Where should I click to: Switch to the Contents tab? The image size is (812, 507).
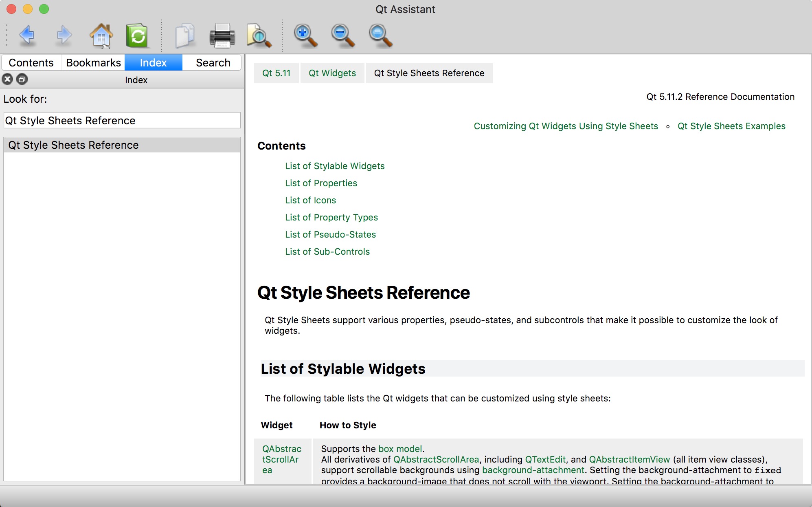[x=31, y=63]
